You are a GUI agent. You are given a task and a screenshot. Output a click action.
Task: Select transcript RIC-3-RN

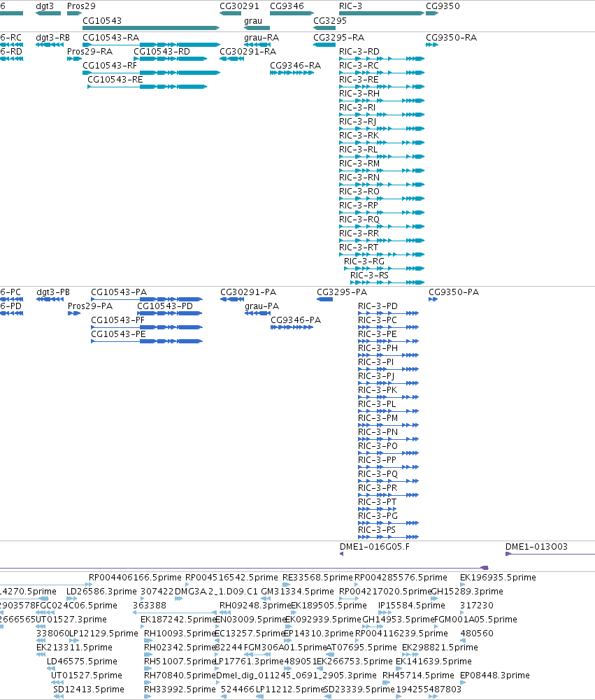(x=382, y=185)
